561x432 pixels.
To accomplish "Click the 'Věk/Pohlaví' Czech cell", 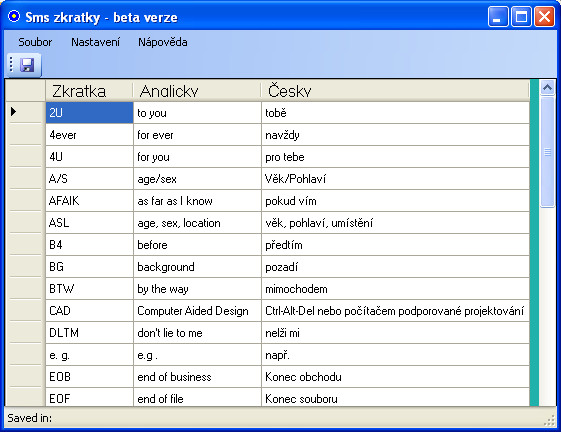I will coord(395,179).
